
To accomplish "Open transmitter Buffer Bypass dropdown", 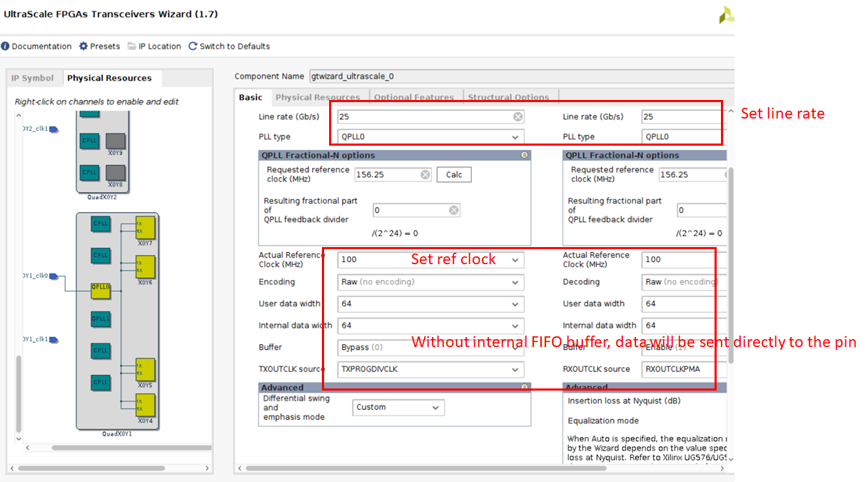I will 431,348.
